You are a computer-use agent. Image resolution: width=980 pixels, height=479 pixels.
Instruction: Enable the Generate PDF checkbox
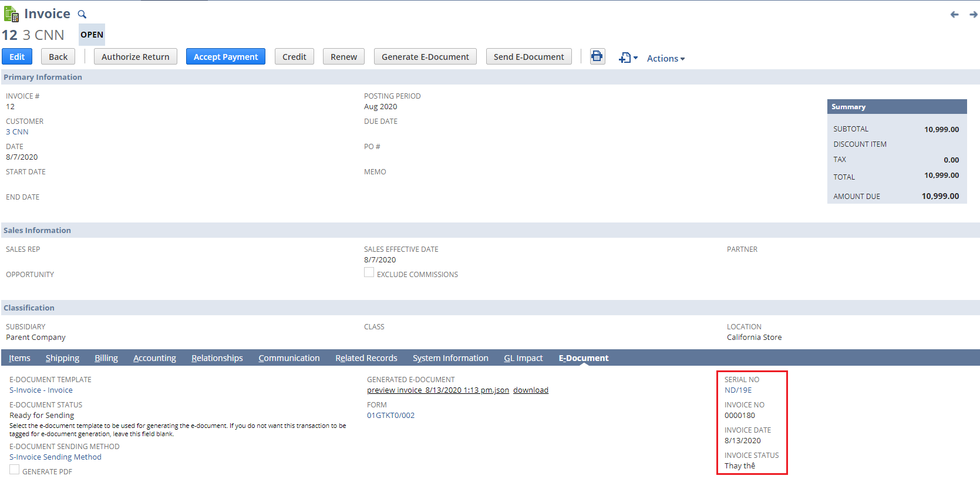click(15, 470)
